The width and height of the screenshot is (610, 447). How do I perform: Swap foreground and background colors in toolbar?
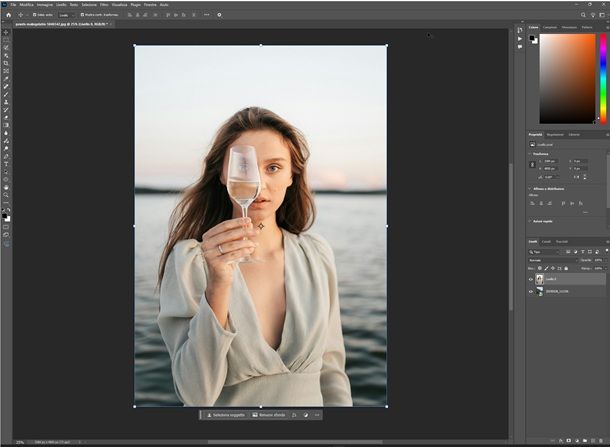[9, 210]
